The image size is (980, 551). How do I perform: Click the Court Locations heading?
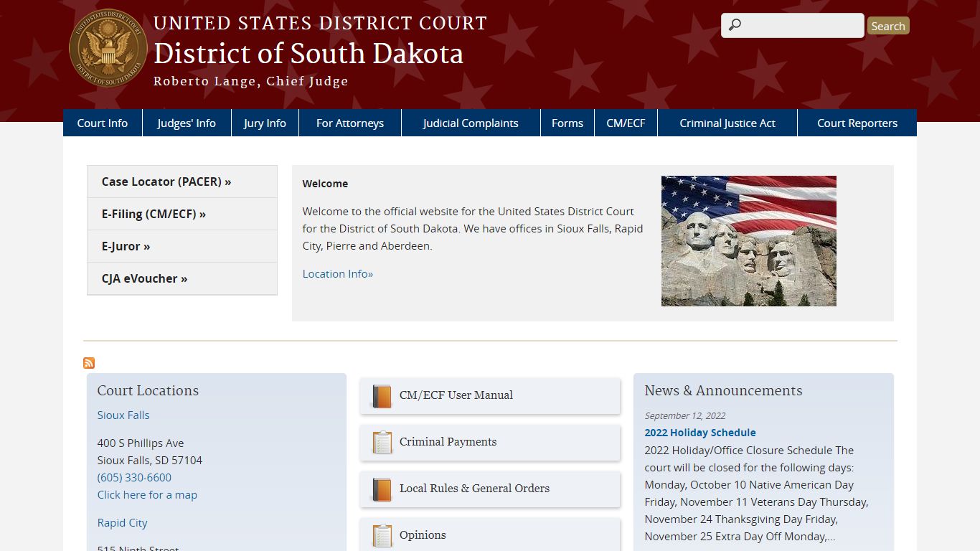coord(148,390)
